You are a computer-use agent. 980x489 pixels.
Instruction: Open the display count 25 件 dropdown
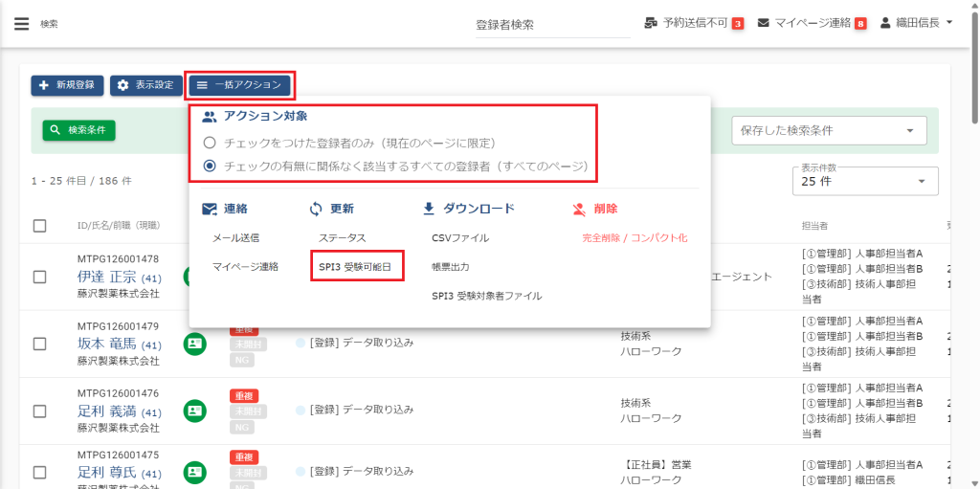865,181
